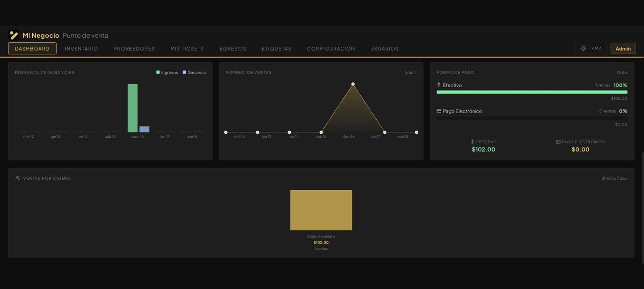644x289 pixels.
Task: Click the peak data point on sales chart
Action: [x=353, y=84]
